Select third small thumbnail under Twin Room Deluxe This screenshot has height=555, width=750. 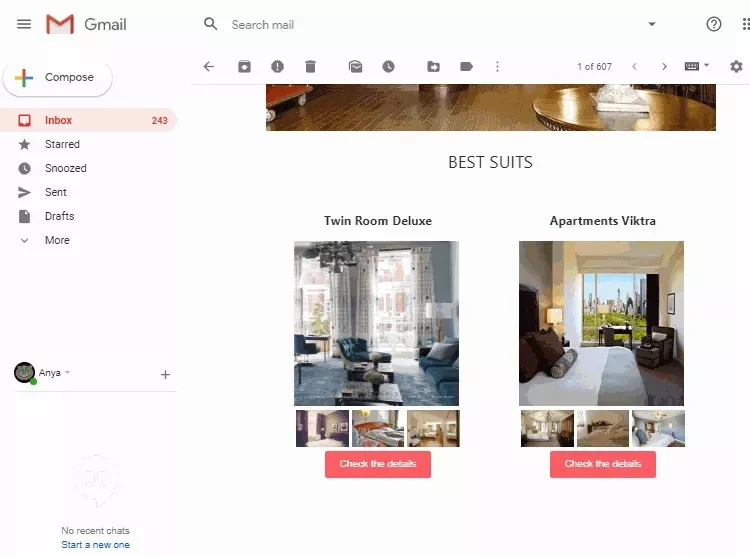point(433,428)
